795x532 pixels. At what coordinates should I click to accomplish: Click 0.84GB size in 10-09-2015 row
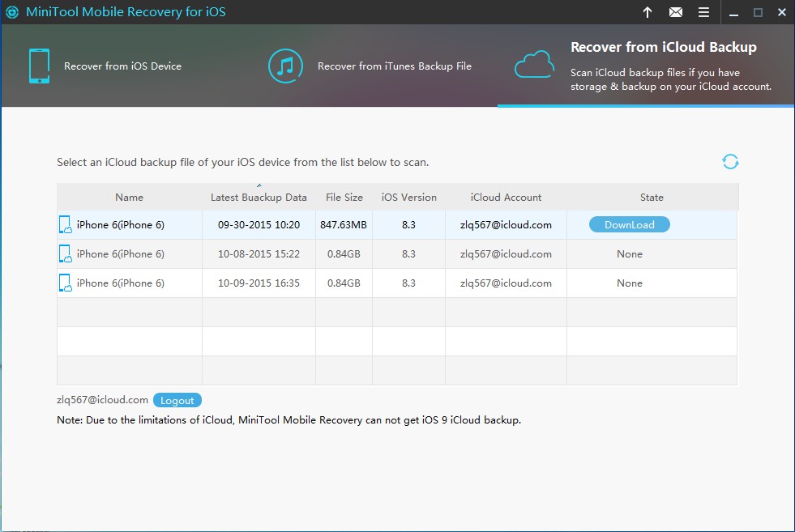point(344,283)
